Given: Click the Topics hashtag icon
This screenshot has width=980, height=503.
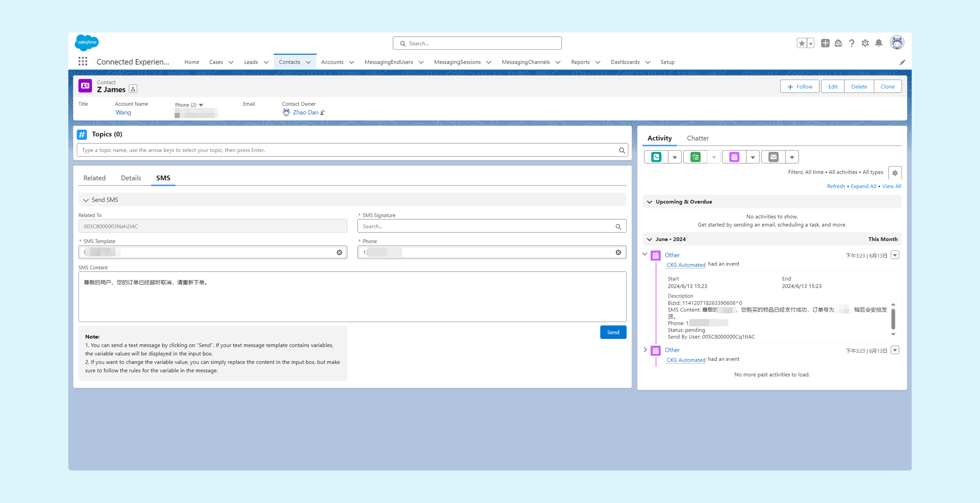Looking at the screenshot, I should coord(82,134).
